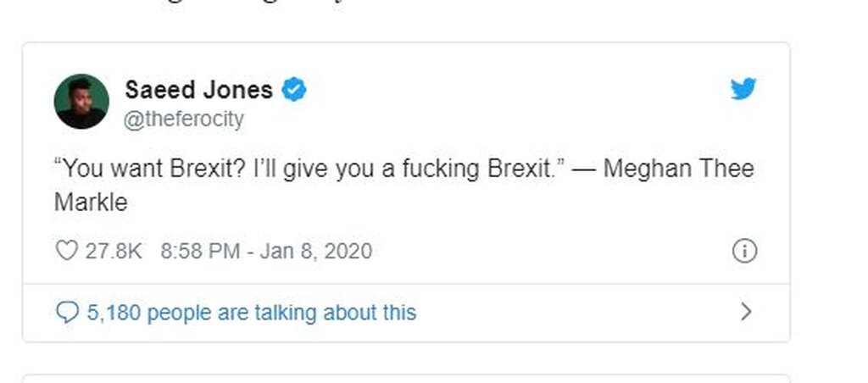Click the Twitter bird logo
Viewport: 868px width, 383px height.
(x=743, y=88)
